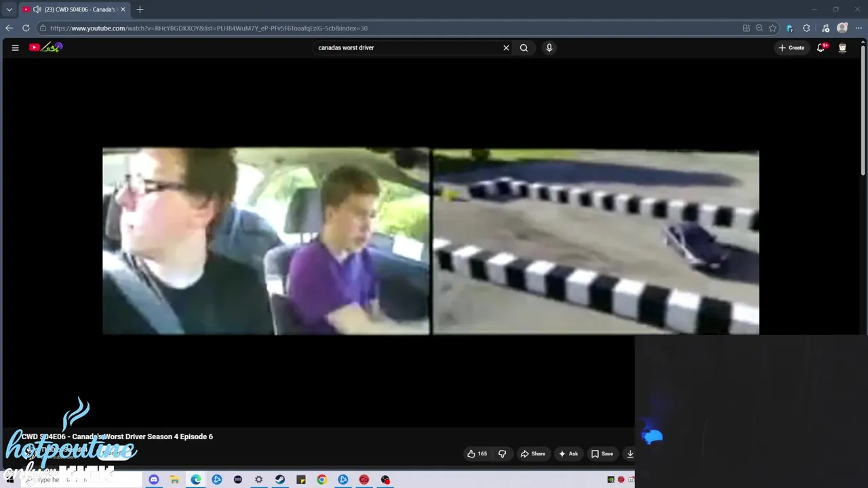
Task: Share the video
Action: tap(533, 453)
